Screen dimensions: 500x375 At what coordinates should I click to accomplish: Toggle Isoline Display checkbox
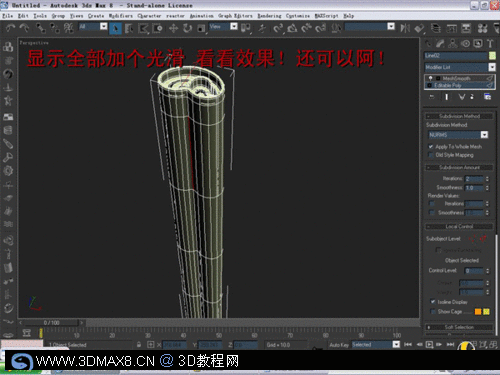(433, 302)
